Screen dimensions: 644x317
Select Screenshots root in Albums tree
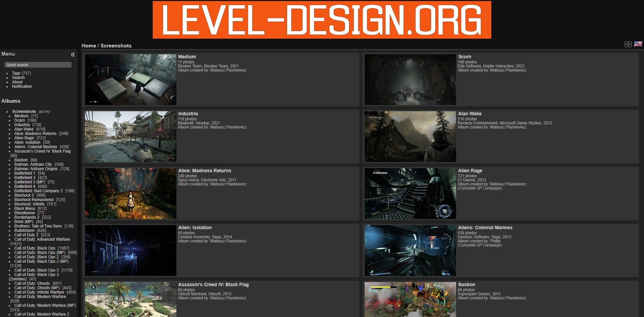24,112
